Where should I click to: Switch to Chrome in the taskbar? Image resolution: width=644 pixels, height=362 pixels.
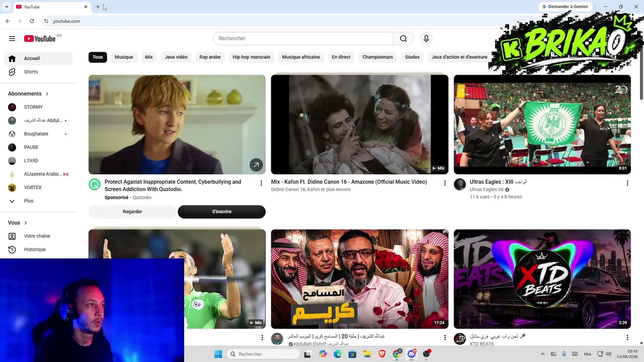397,354
